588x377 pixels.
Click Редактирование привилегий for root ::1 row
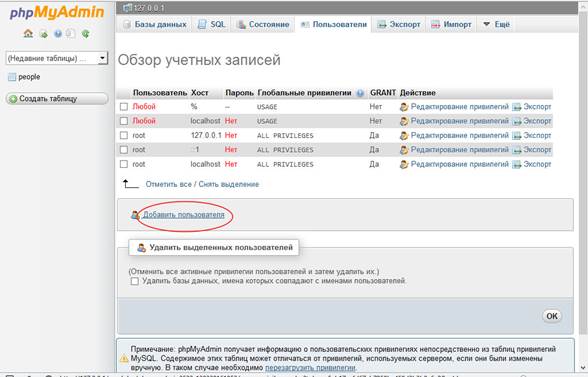point(459,150)
